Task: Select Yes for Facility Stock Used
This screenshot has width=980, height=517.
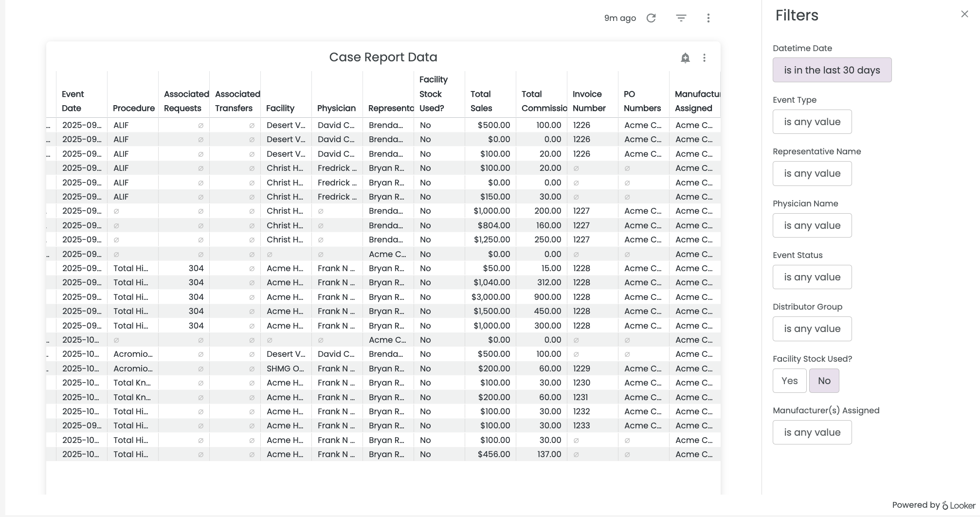Action: [789, 381]
